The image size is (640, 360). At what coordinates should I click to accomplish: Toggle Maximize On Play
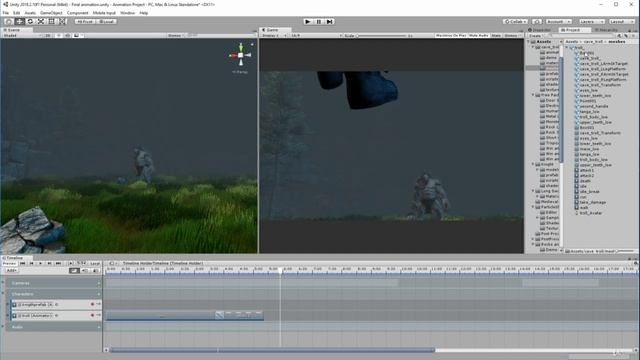pyautogui.click(x=451, y=36)
